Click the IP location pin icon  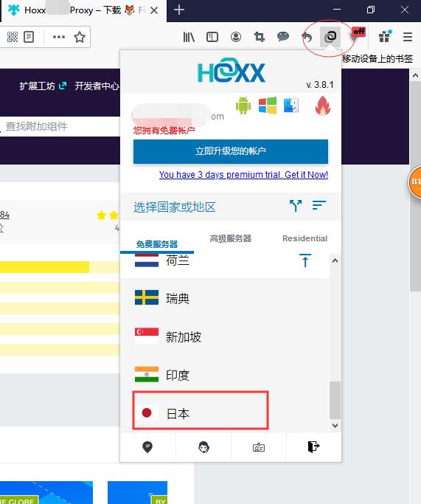point(147,446)
